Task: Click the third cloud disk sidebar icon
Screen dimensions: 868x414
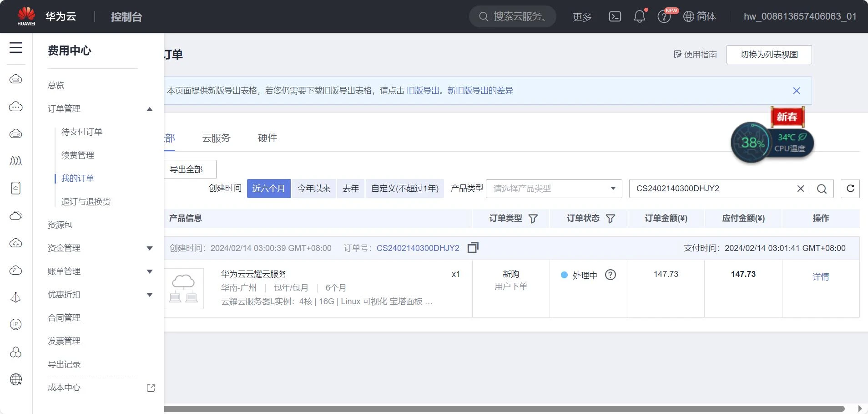Action: pos(16,134)
